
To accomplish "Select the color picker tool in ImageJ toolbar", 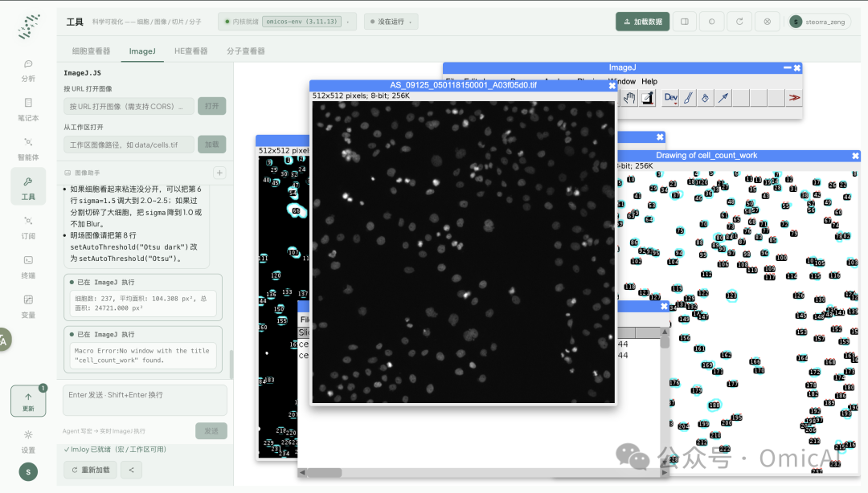I will [x=648, y=98].
